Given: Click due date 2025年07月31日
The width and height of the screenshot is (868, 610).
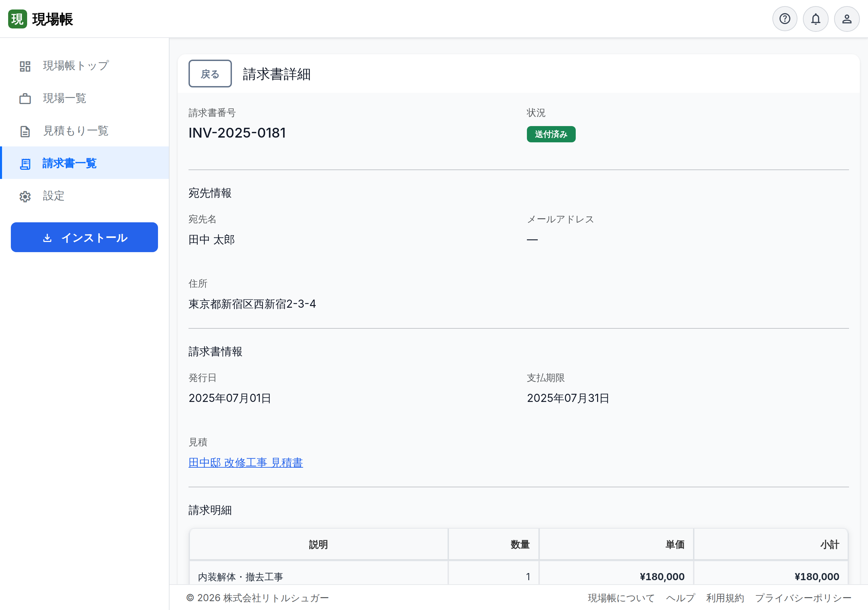Looking at the screenshot, I should point(568,398).
